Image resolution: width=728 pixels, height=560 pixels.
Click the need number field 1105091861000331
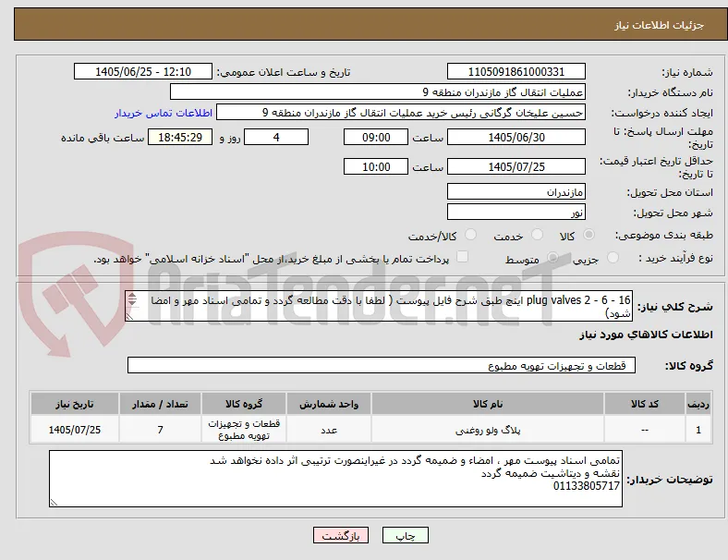click(x=516, y=71)
